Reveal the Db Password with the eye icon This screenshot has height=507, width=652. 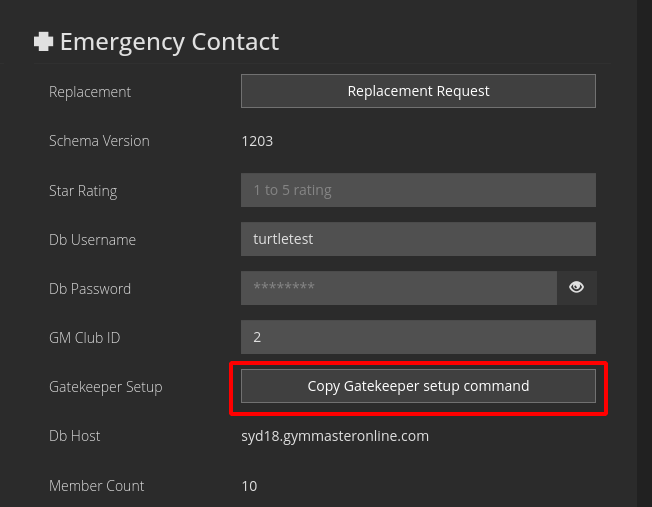(x=576, y=288)
